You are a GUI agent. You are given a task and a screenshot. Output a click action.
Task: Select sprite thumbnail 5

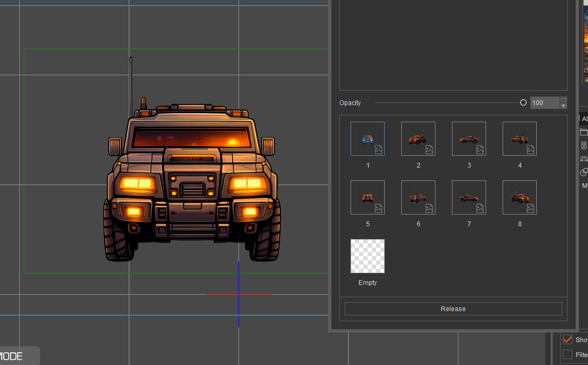pyautogui.click(x=368, y=197)
